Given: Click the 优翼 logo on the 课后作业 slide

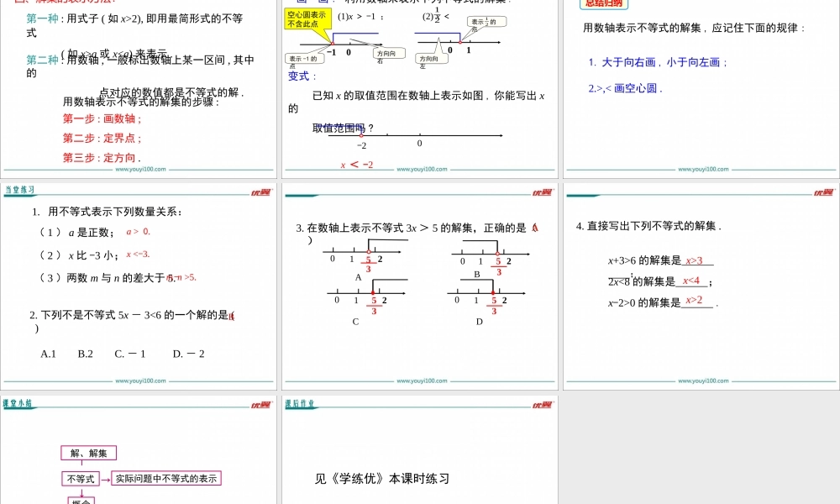Looking at the screenshot, I should (x=542, y=405).
